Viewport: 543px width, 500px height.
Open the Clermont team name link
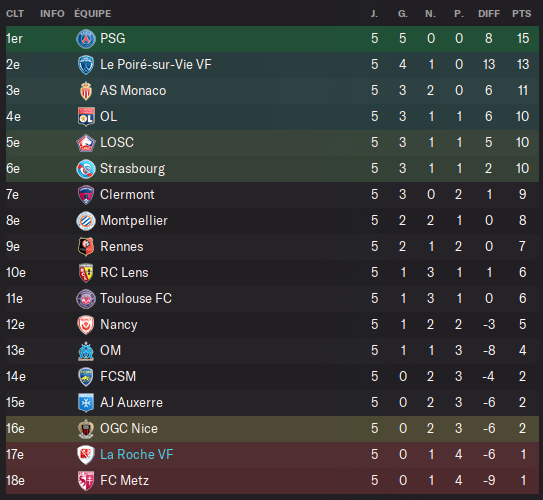[127, 195]
